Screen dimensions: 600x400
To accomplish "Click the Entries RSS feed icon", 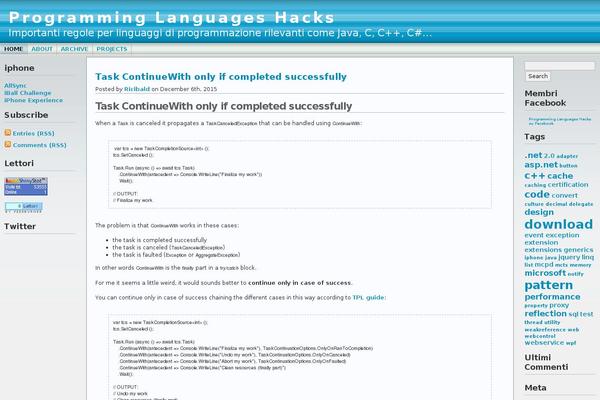I will coord(8,133).
